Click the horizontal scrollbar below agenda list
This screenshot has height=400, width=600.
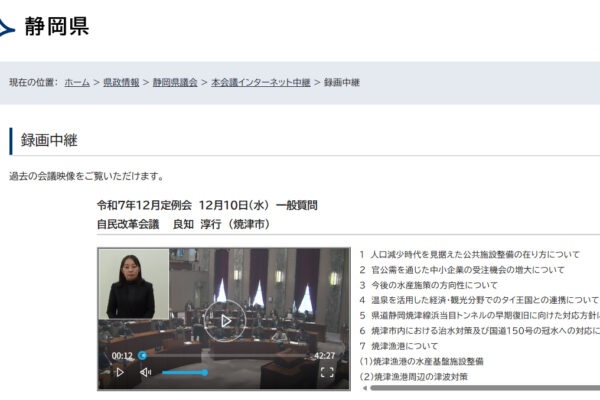pos(480,388)
